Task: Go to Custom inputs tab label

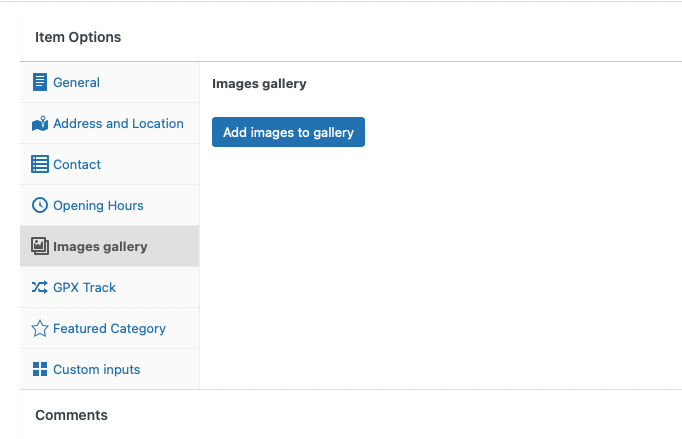Action: [x=97, y=369]
